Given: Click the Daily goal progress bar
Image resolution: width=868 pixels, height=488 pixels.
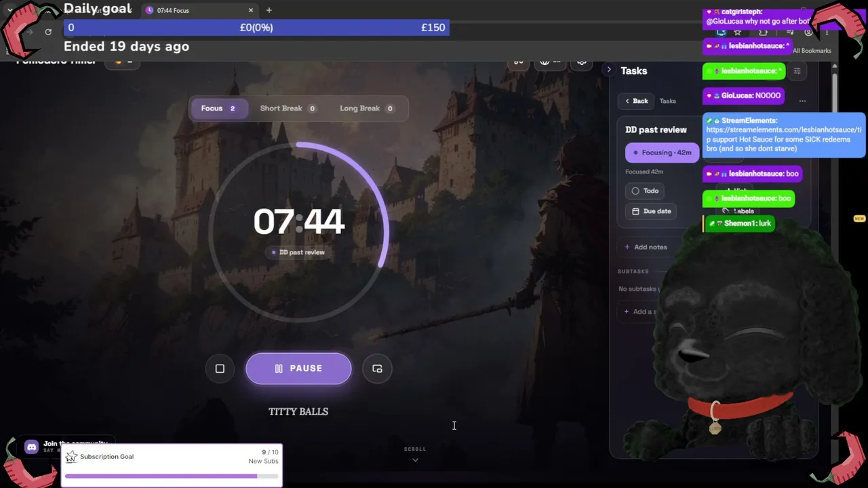Looking at the screenshot, I should pyautogui.click(x=256, y=28).
